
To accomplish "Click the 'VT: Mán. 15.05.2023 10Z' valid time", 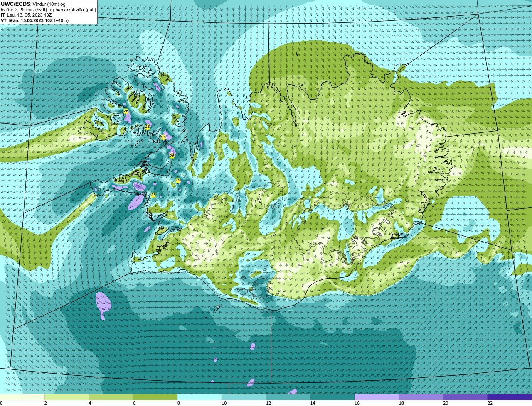I will pyautogui.click(x=26, y=20).
